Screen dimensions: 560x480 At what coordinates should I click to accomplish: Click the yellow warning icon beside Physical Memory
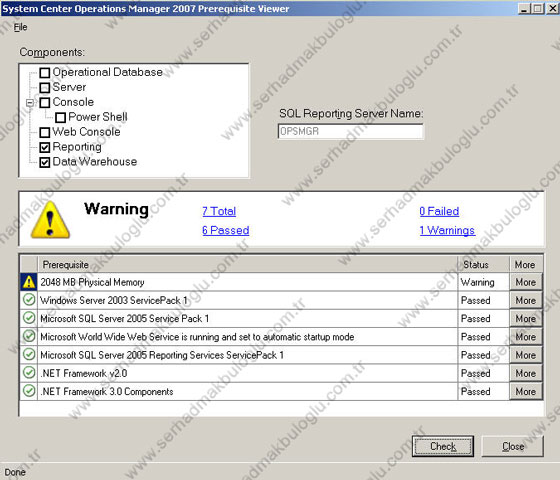pos(29,282)
